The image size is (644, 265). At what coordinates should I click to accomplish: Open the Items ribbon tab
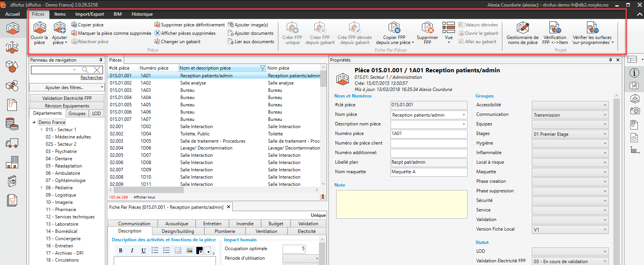tap(60, 14)
